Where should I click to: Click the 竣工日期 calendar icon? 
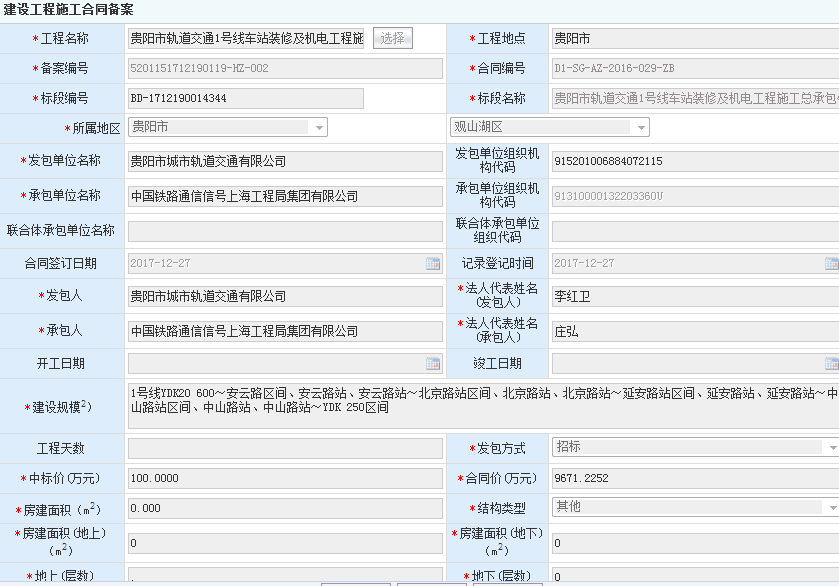click(831, 364)
